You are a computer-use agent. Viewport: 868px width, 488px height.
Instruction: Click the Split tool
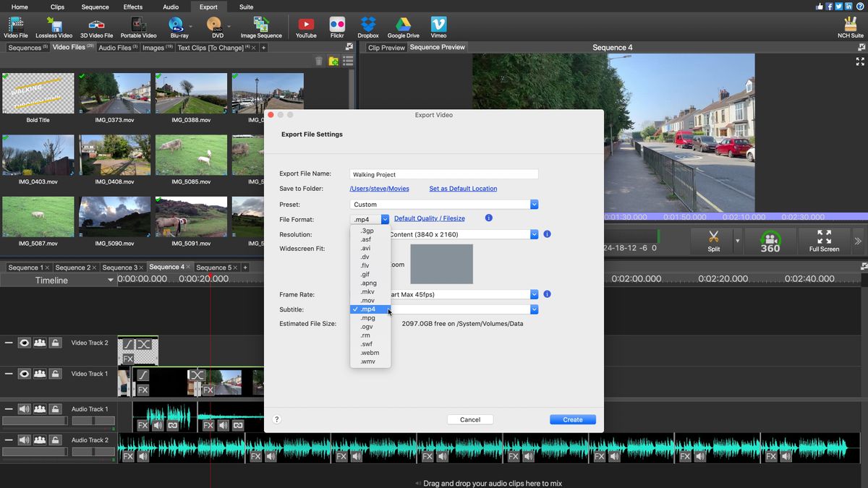pos(713,241)
